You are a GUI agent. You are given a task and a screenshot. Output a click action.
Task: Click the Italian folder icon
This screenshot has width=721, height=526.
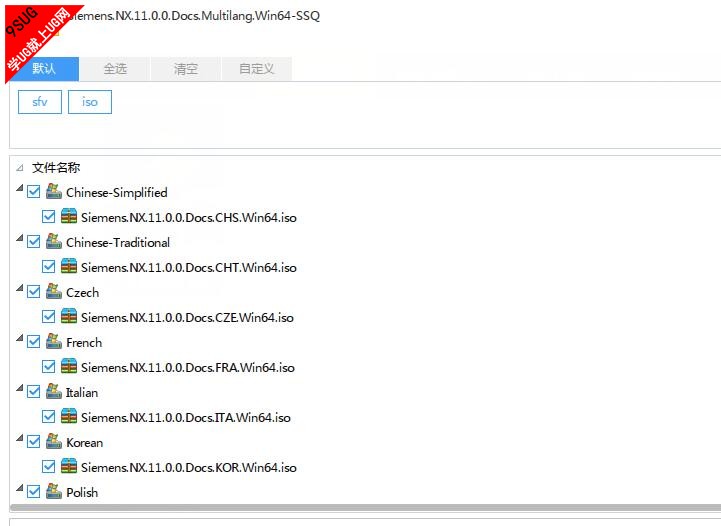pos(54,392)
